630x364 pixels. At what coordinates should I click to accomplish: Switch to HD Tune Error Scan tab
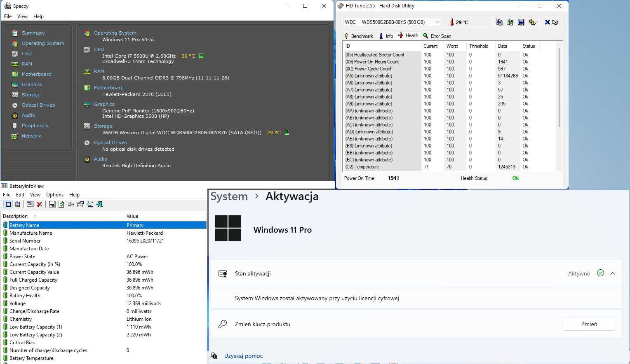437,36
